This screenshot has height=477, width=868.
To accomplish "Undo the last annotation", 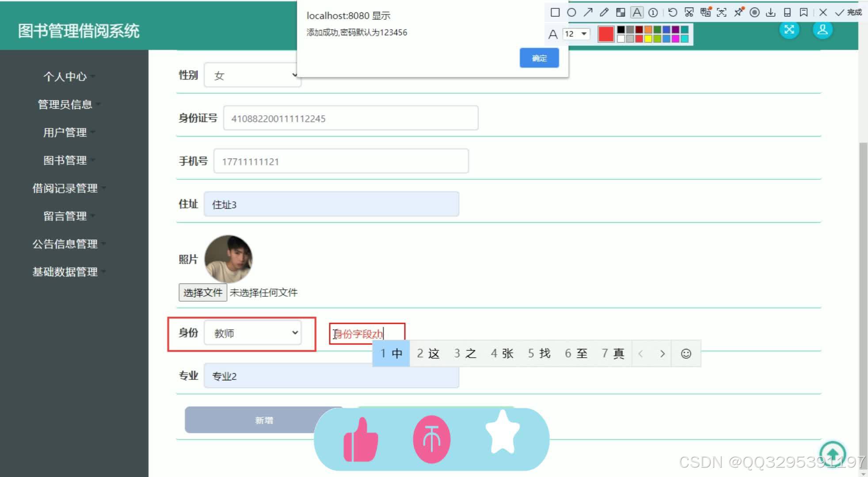I will click(x=673, y=12).
